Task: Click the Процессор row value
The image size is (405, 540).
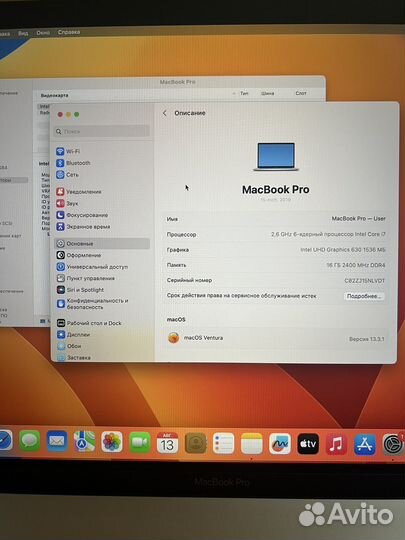Action: point(328,234)
